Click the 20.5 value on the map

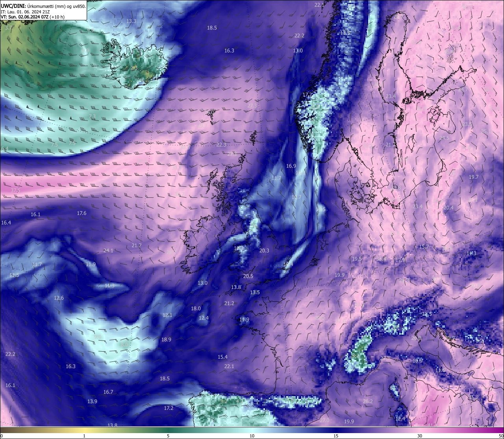(x=248, y=276)
